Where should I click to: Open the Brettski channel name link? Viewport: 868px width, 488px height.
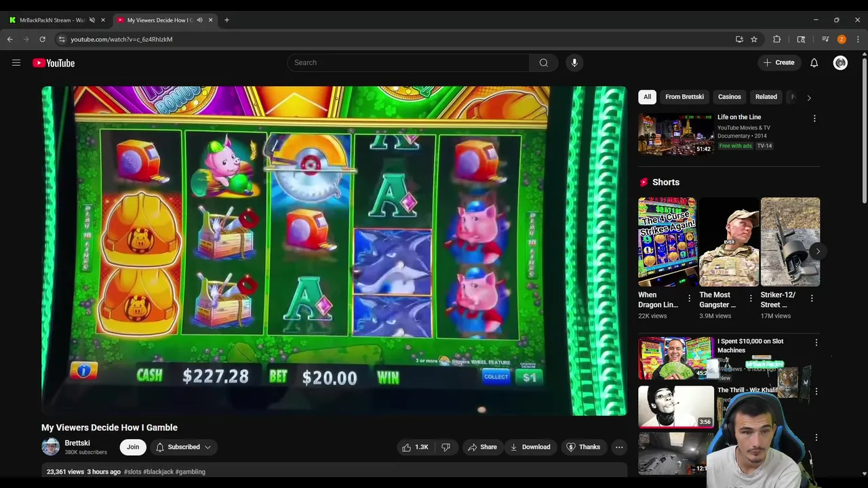click(77, 443)
